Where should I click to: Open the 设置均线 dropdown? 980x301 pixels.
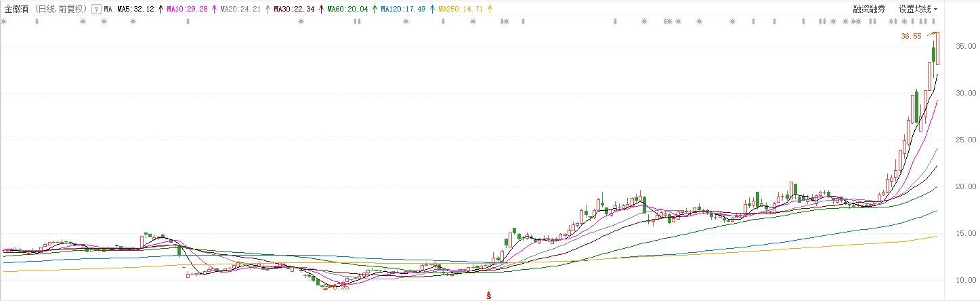tap(918, 9)
